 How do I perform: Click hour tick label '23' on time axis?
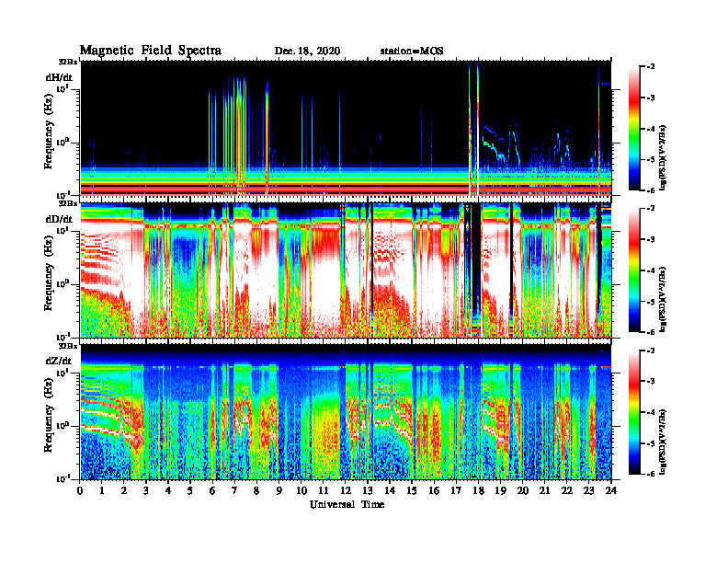click(589, 491)
